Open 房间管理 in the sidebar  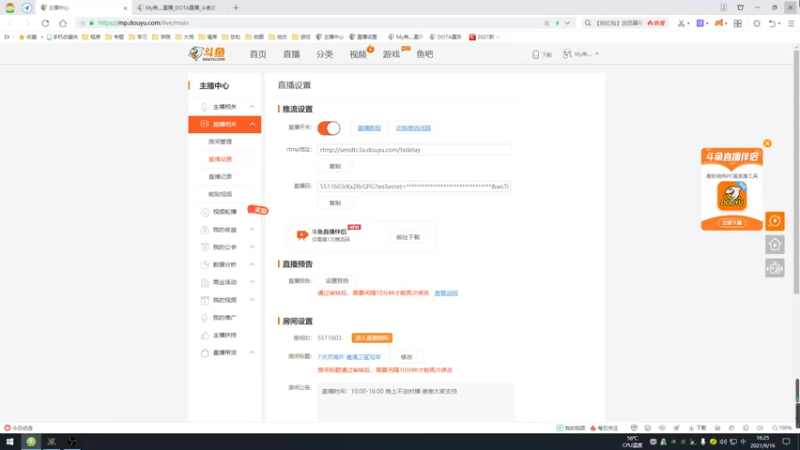click(x=220, y=141)
